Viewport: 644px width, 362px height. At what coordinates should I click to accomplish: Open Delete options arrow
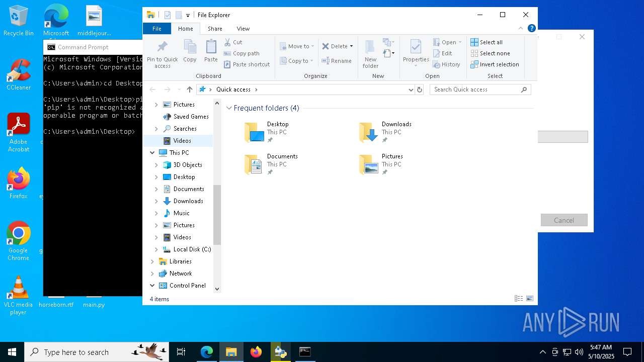pos(351,46)
